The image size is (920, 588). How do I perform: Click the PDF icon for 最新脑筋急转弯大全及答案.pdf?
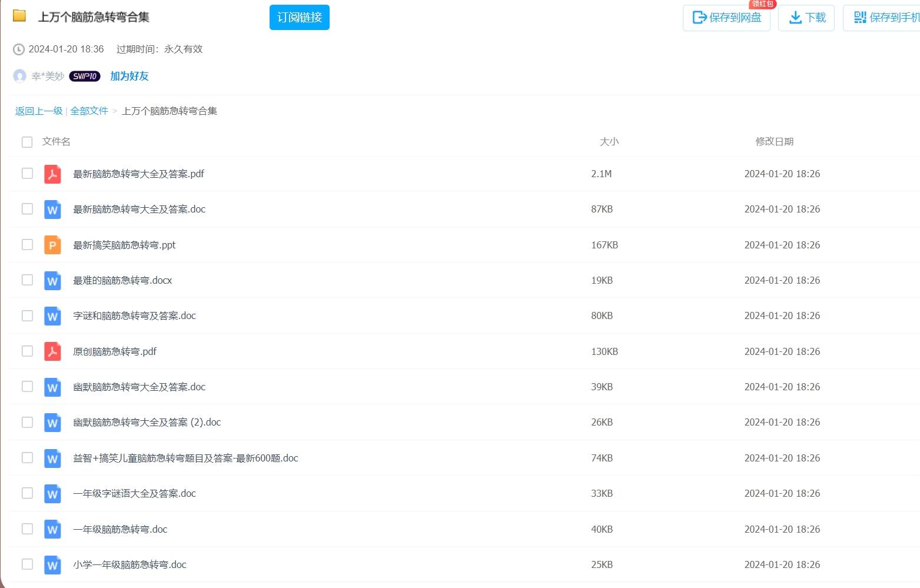(52, 174)
